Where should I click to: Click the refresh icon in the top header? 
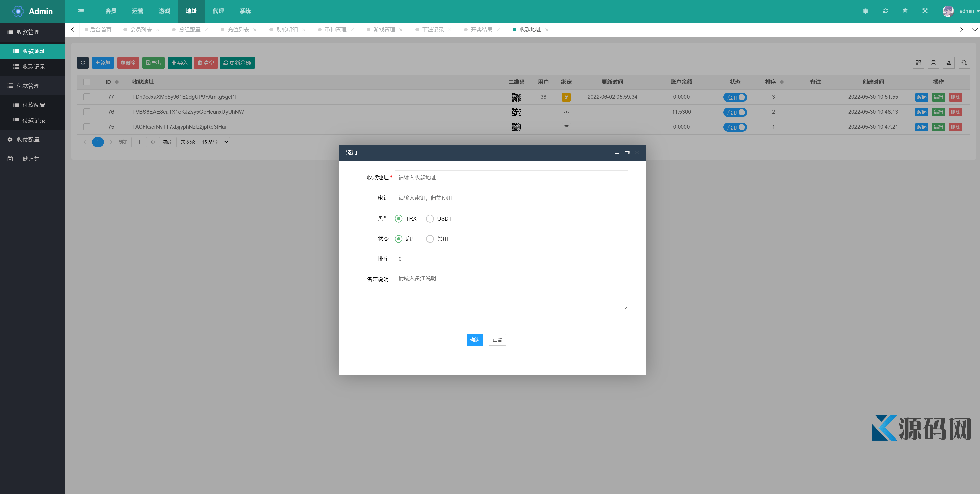[x=885, y=11]
